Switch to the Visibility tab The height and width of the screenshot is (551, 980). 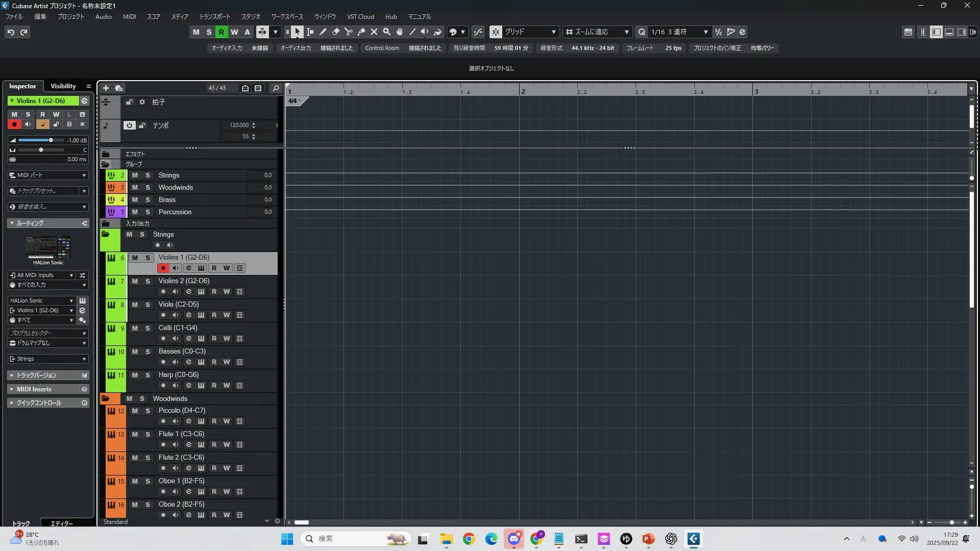pyautogui.click(x=63, y=86)
